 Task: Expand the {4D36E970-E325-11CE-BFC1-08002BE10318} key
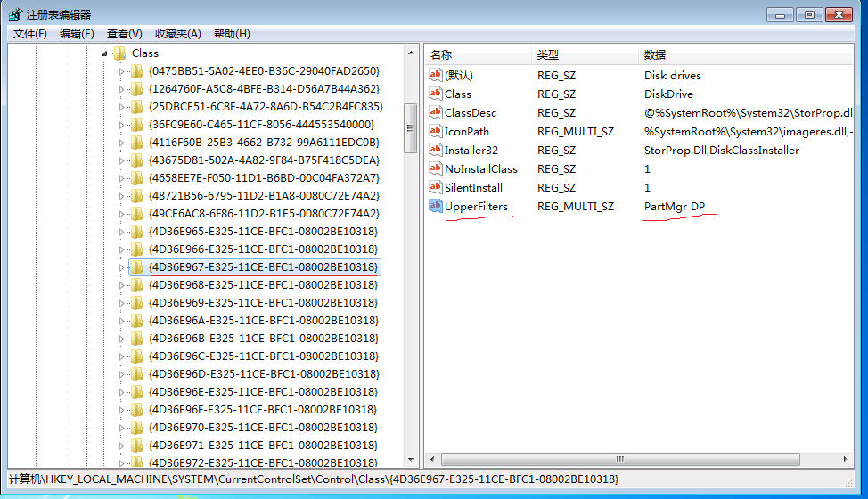click(x=121, y=428)
